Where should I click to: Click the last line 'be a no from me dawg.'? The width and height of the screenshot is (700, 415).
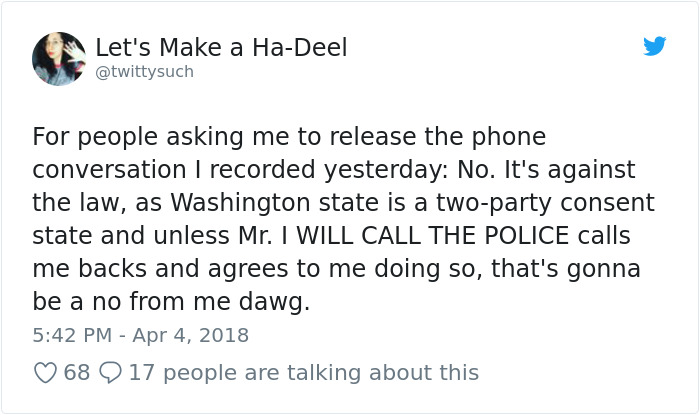pos(171,302)
